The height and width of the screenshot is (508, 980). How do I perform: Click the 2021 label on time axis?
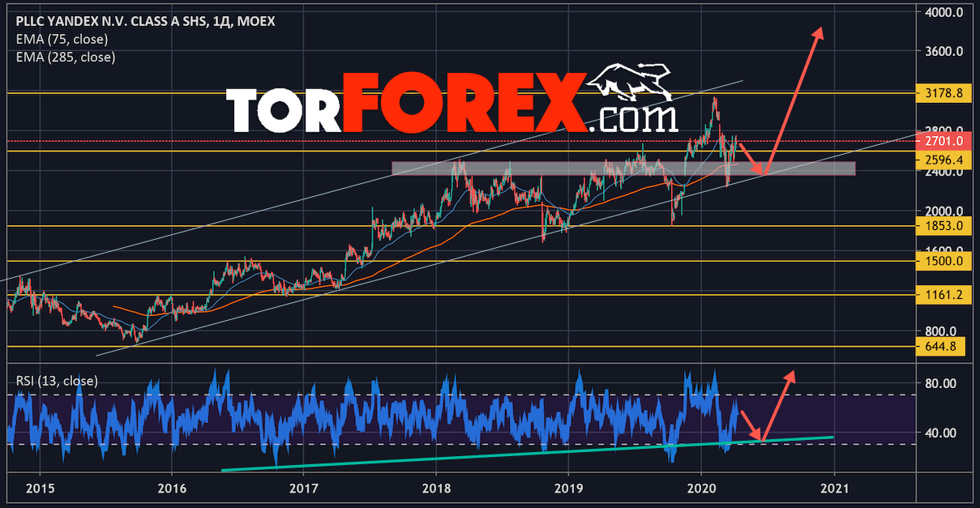(x=834, y=487)
